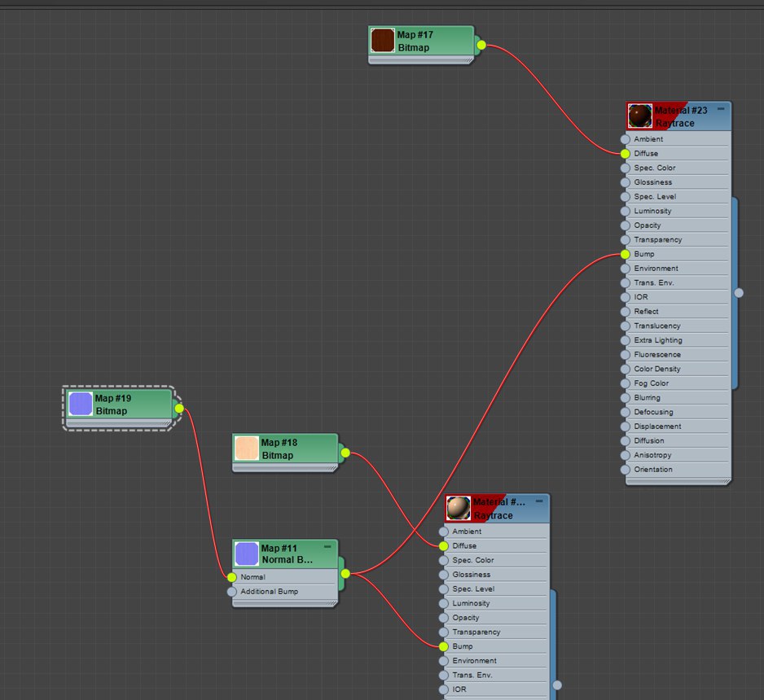
Task: Click the Normal input socket on Map #11
Action: pos(232,577)
